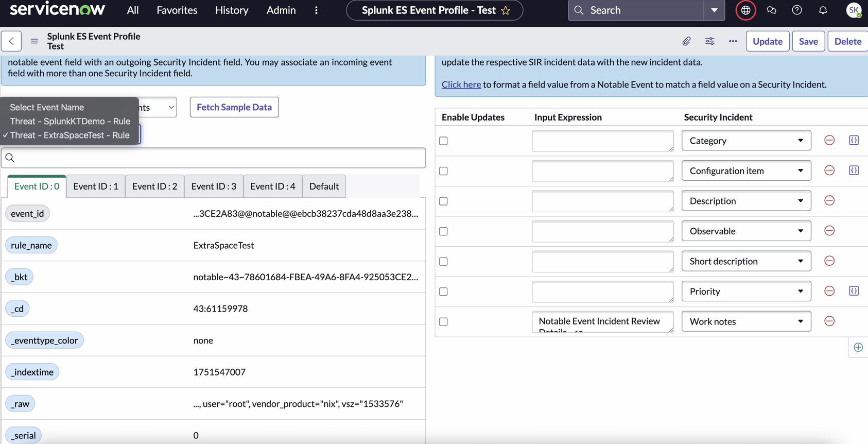Follow the Click here link
Image resolution: width=868 pixels, height=444 pixels.
[461, 84]
